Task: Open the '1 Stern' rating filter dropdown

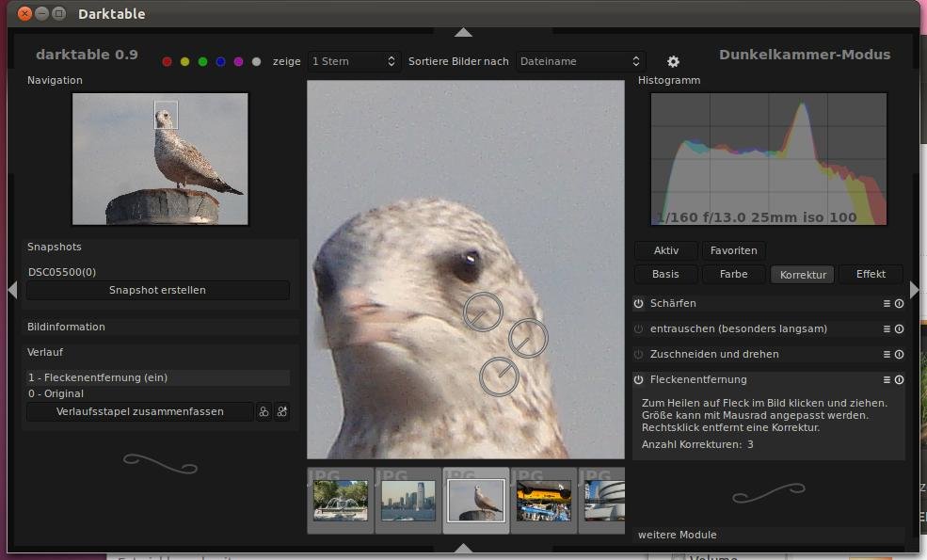Action: 354,62
